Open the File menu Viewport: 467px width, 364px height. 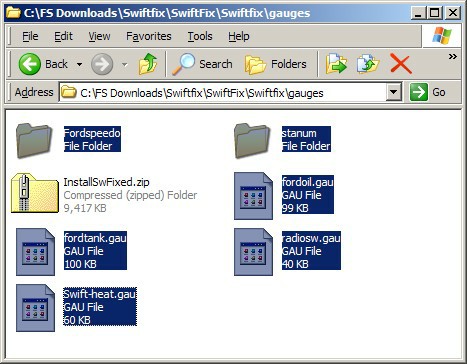coord(30,36)
